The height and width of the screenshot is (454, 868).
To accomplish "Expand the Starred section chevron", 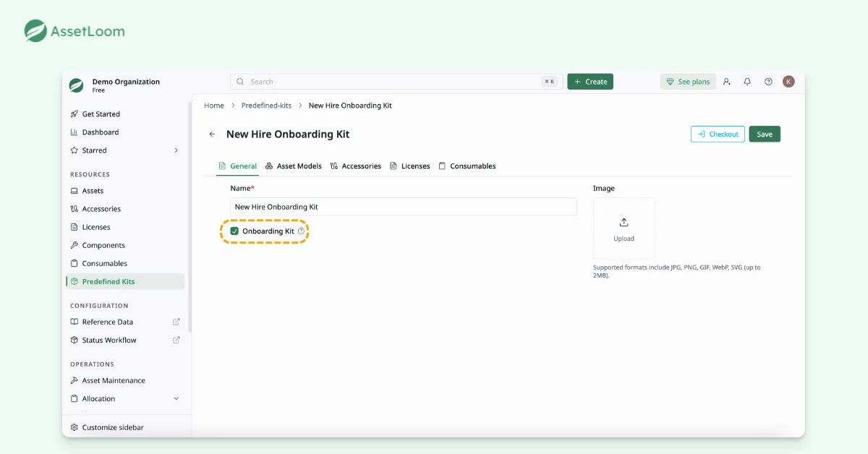I will point(176,150).
